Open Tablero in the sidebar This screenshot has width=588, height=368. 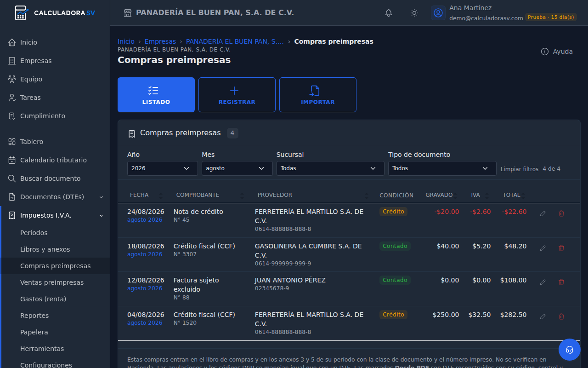[56, 142]
